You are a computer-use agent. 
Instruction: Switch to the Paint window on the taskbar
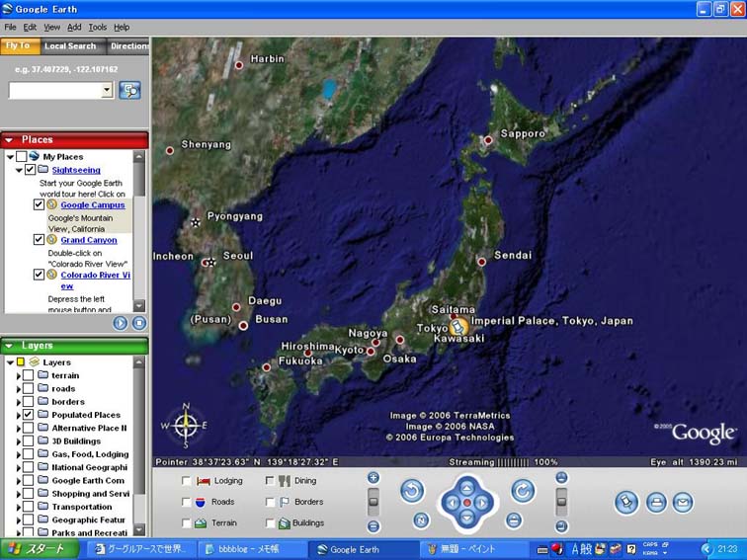pyautogui.click(x=474, y=549)
